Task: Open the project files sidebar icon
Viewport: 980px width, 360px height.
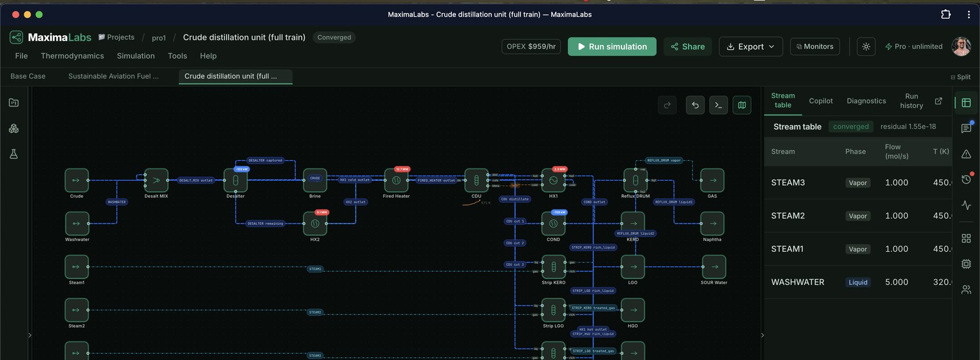Action: click(x=14, y=103)
